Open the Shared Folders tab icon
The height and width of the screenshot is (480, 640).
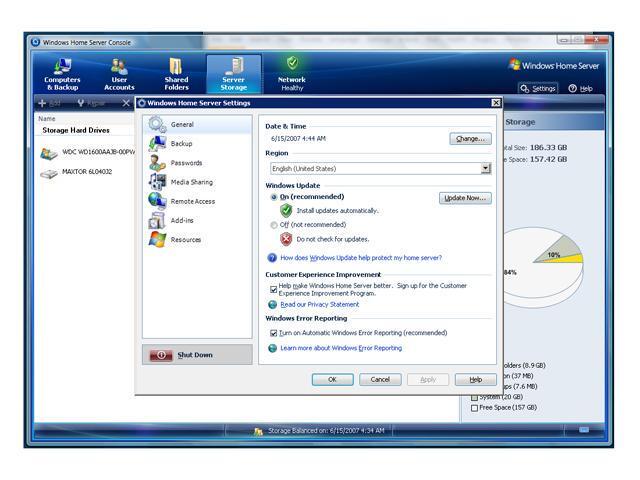coord(176,66)
